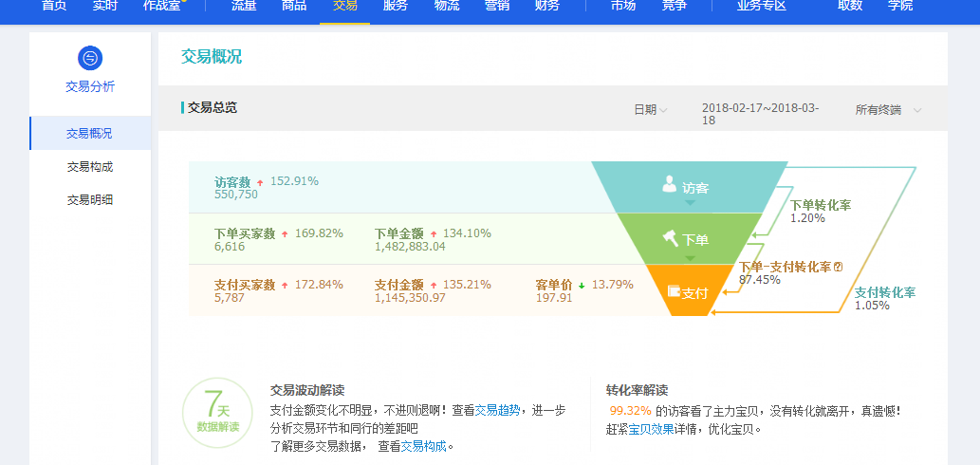
Task: Open the date range 2018-02-17~2018-03-18 picker
Action: [x=761, y=114]
